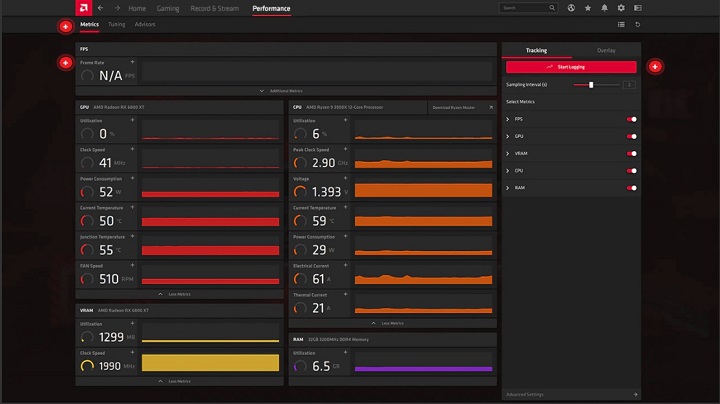Open notifications bell icon

click(604, 8)
